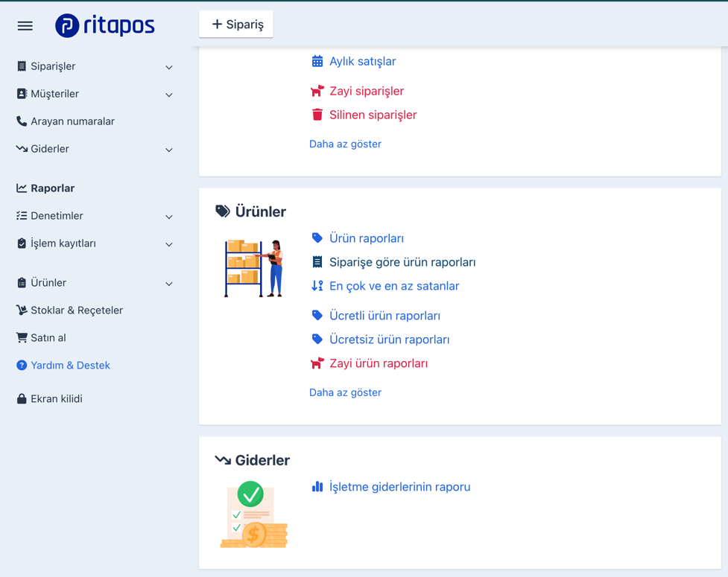
Task: Open Raporlar in the sidebar
Action: 52,188
